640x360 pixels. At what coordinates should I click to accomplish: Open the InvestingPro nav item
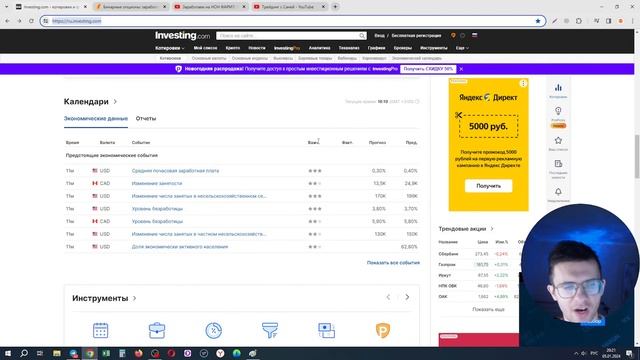click(287, 48)
